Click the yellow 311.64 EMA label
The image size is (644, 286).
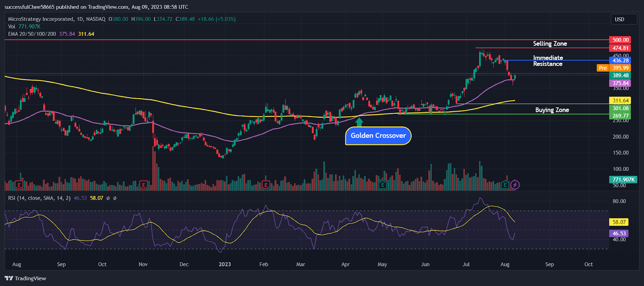point(620,101)
